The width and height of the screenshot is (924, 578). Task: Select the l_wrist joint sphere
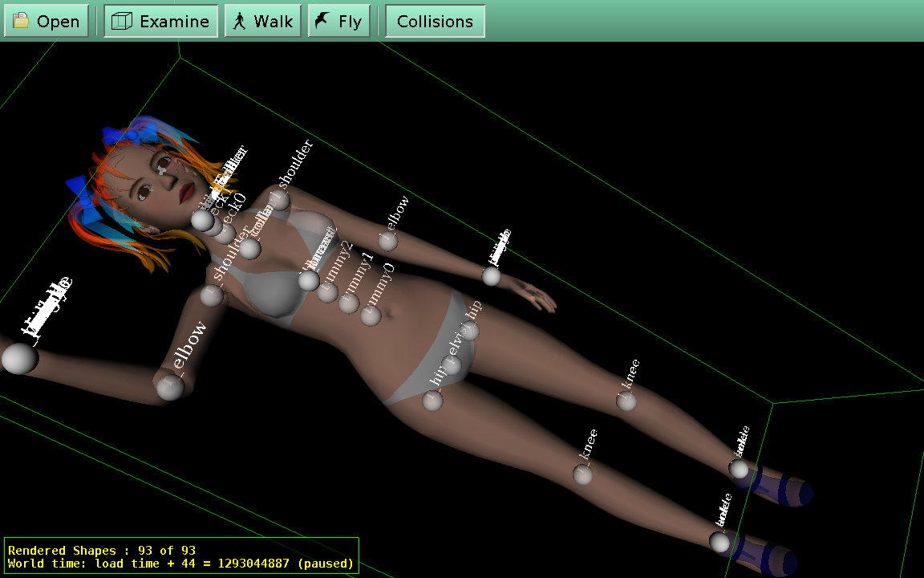[492, 276]
